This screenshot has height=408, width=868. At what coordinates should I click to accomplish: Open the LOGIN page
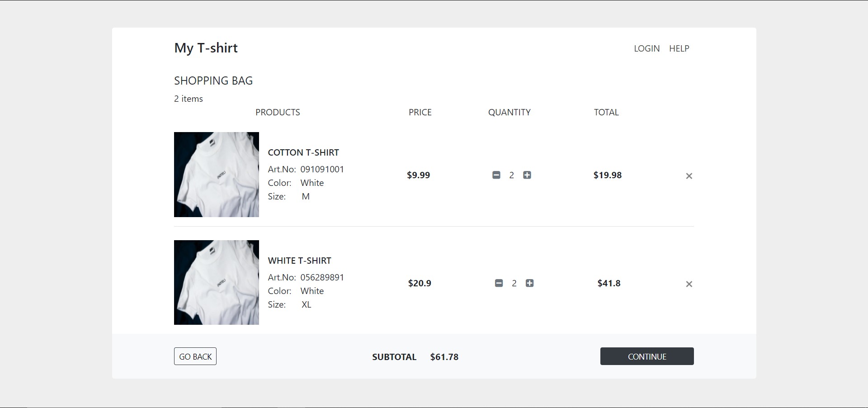point(646,48)
